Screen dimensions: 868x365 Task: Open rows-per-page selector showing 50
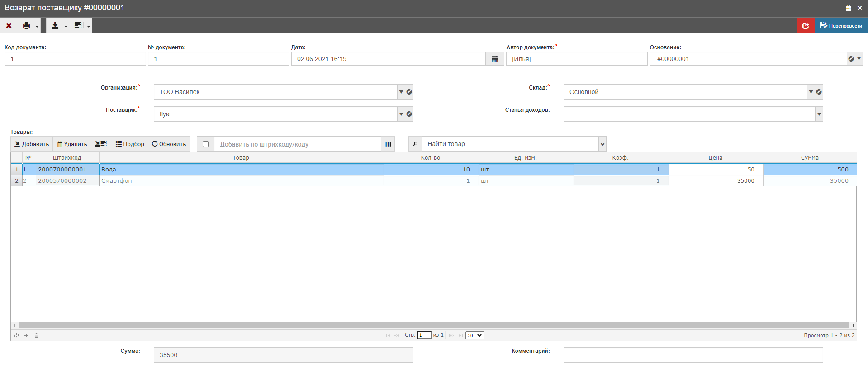click(x=474, y=335)
